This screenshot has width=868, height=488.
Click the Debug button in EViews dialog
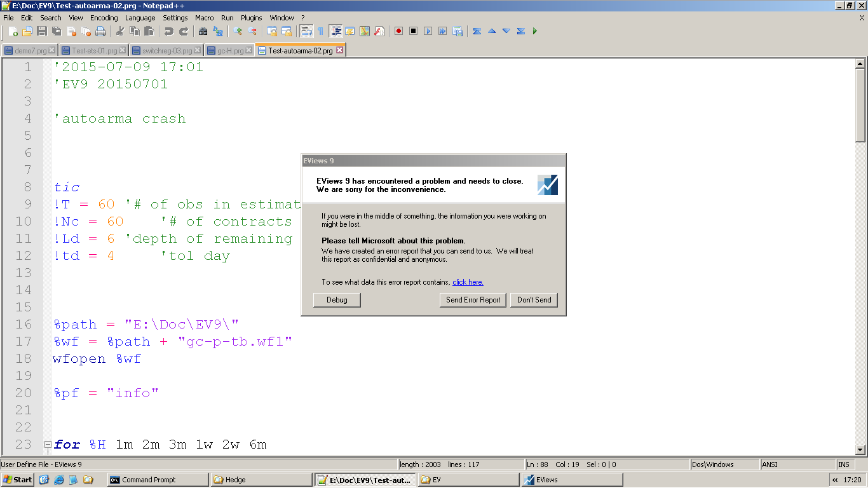[x=337, y=300]
